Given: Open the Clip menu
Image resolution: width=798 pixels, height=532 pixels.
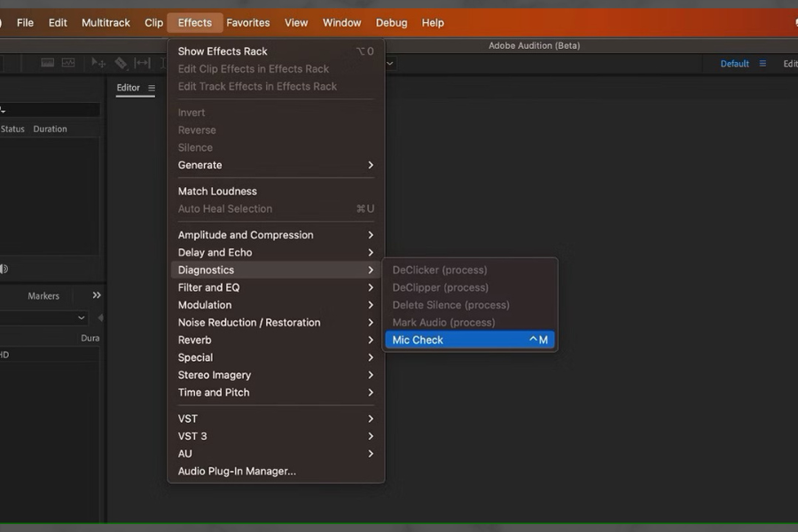Looking at the screenshot, I should (153, 23).
